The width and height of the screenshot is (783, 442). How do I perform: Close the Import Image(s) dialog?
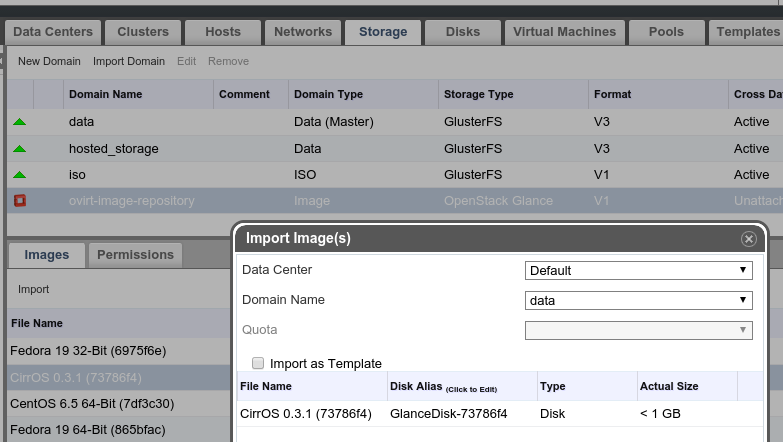(x=748, y=240)
